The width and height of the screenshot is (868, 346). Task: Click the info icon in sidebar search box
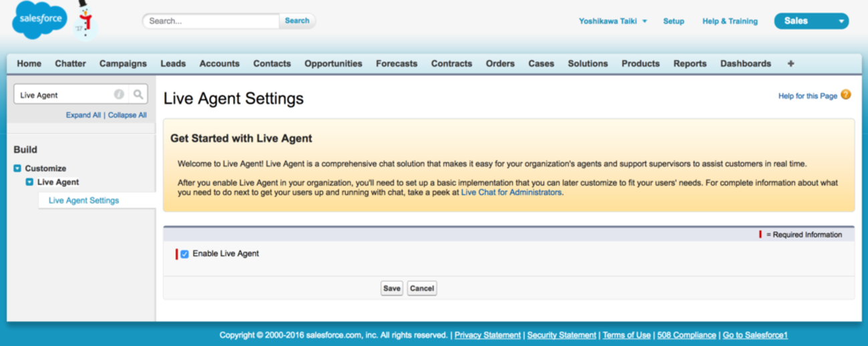pyautogui.click(x=119, y=95)
